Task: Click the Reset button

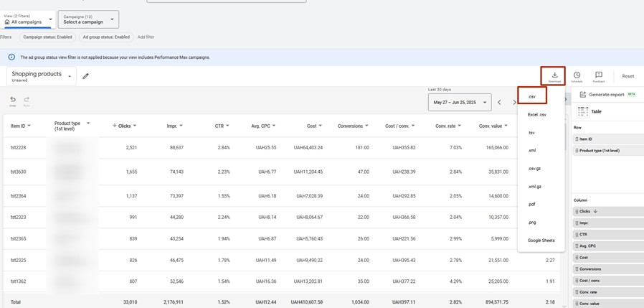Action: point(628,76)
